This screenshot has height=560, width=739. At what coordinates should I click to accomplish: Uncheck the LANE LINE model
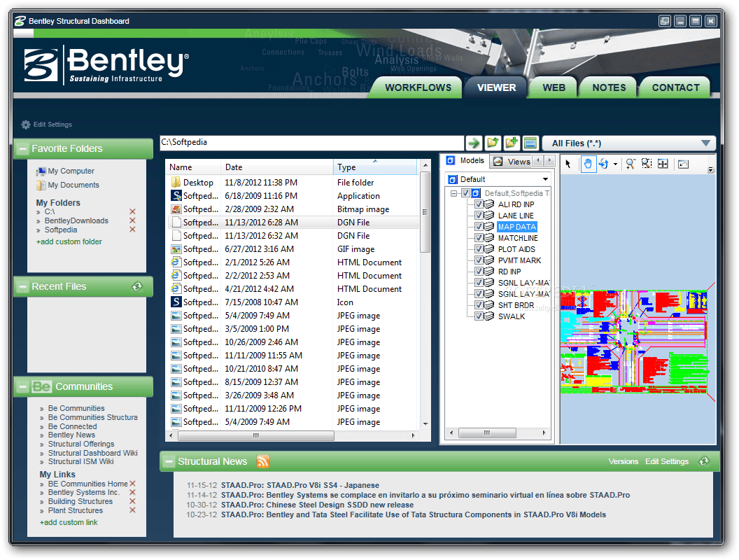click(x=477, y=216)
